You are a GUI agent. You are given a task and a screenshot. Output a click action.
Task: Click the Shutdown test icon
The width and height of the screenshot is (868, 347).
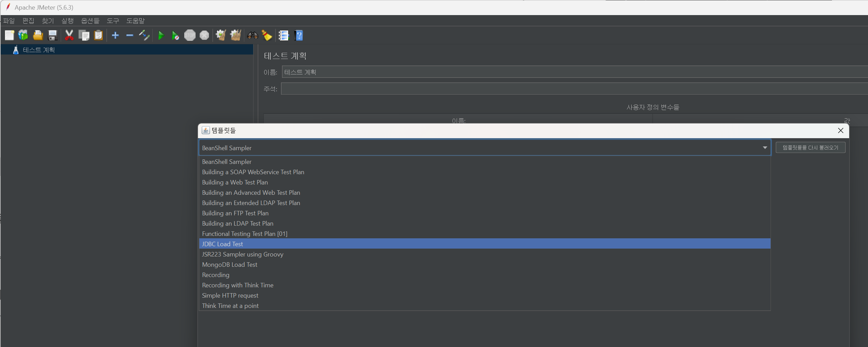204,35
